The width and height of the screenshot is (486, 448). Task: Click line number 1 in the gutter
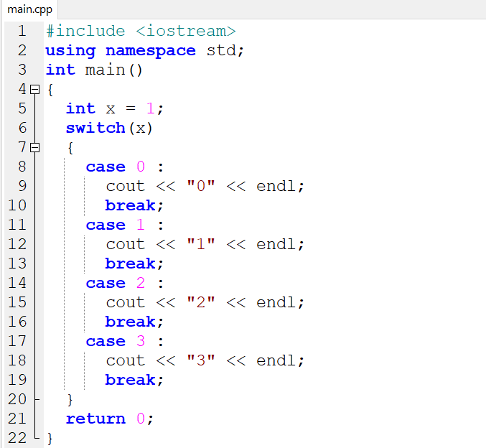[22, 31]
